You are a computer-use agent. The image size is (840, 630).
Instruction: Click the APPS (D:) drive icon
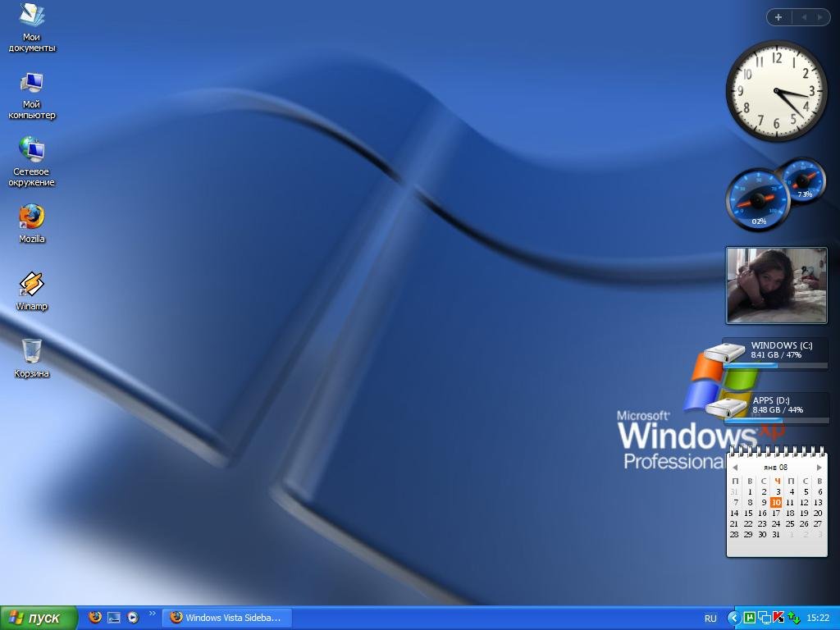pos(727,407)
